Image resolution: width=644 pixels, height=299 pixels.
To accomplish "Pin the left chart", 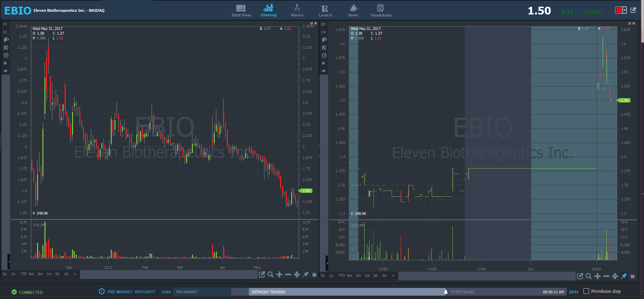I will [306, 274].
